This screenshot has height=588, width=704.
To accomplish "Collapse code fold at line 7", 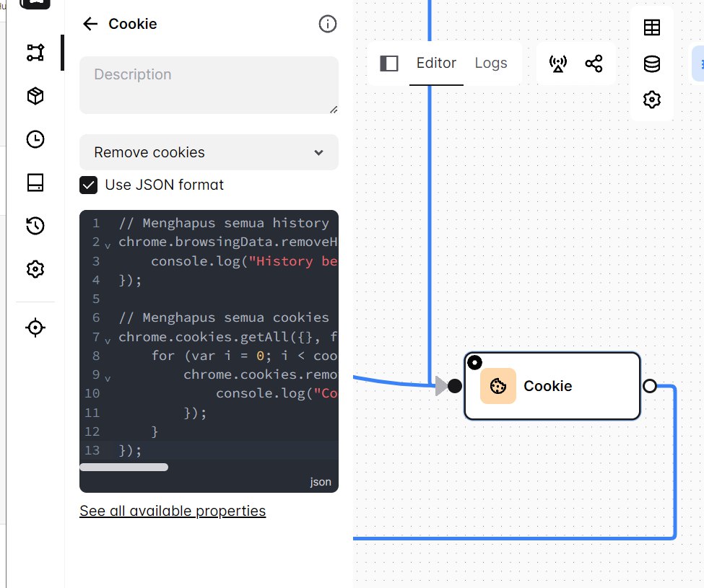I will (x=108, y=341).
